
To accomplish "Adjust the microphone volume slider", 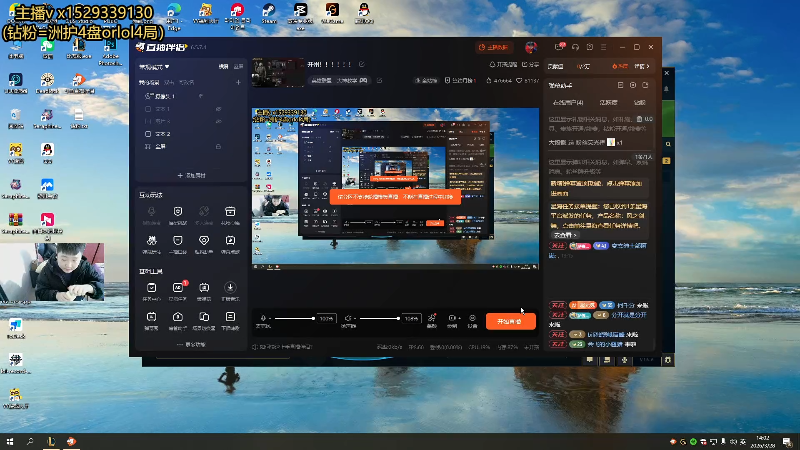I will pos(294,318).
